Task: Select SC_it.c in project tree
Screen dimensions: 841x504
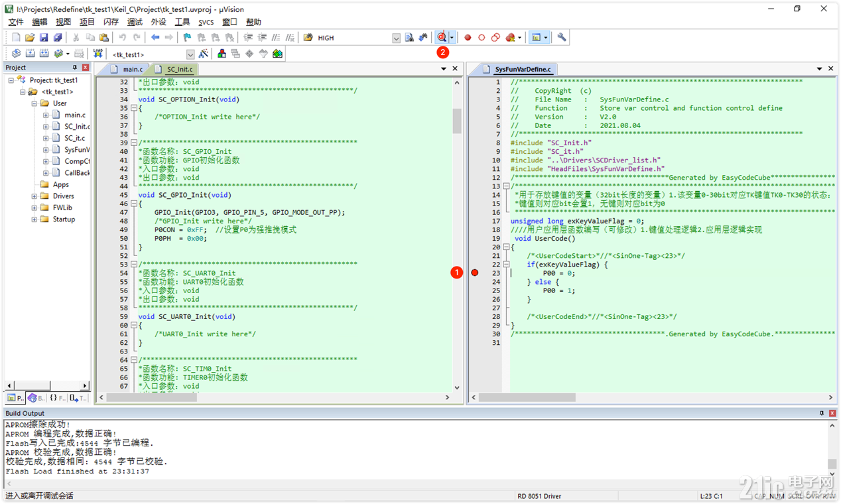Action: tap(74, 138)
